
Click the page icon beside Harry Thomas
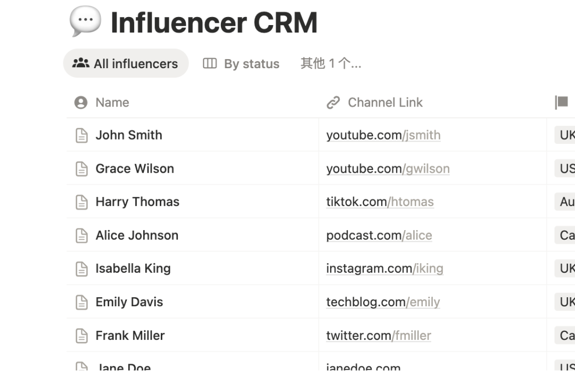[81, 202]
